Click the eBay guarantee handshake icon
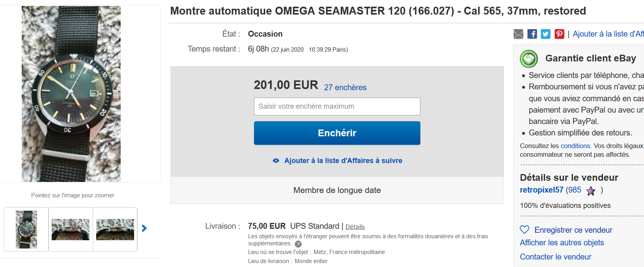 click(x=529, y=59)
